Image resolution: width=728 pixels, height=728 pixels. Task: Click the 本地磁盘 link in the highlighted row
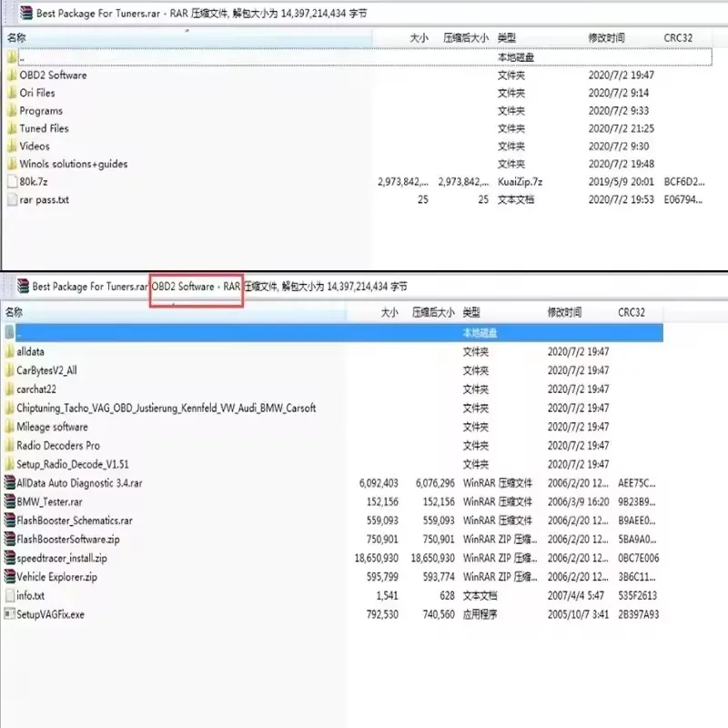point(482,333)
